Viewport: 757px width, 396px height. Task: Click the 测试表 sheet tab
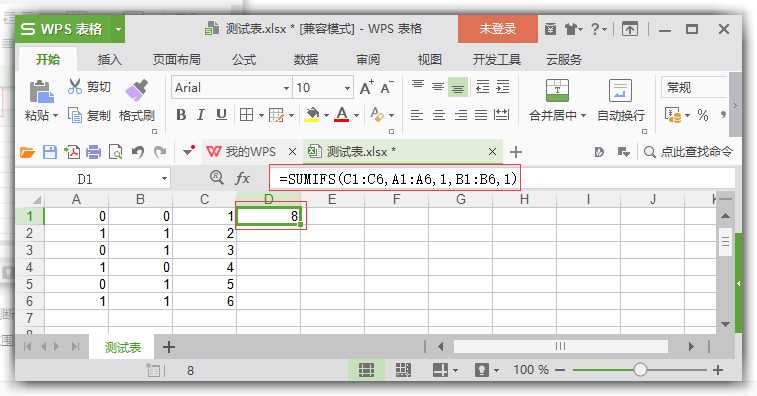pyautogui.click(x=123, y=347)
